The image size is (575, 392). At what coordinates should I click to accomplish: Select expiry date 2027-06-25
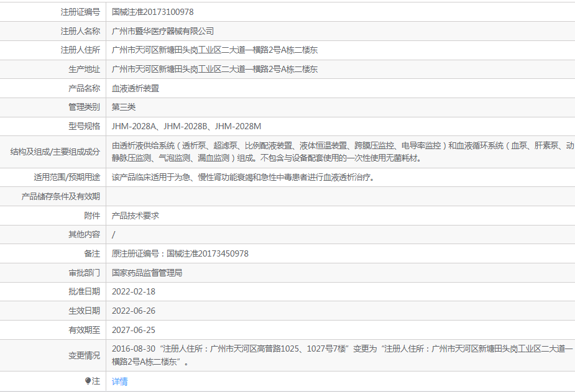pos(134,330)
